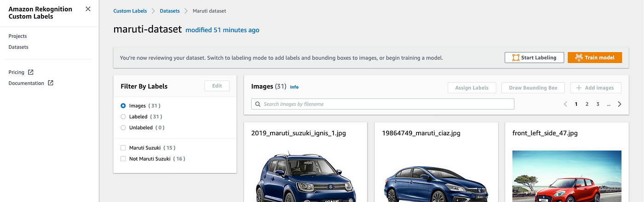
Task: Click the filename front_left_side_47.jpg
Action: coord(545,133)
